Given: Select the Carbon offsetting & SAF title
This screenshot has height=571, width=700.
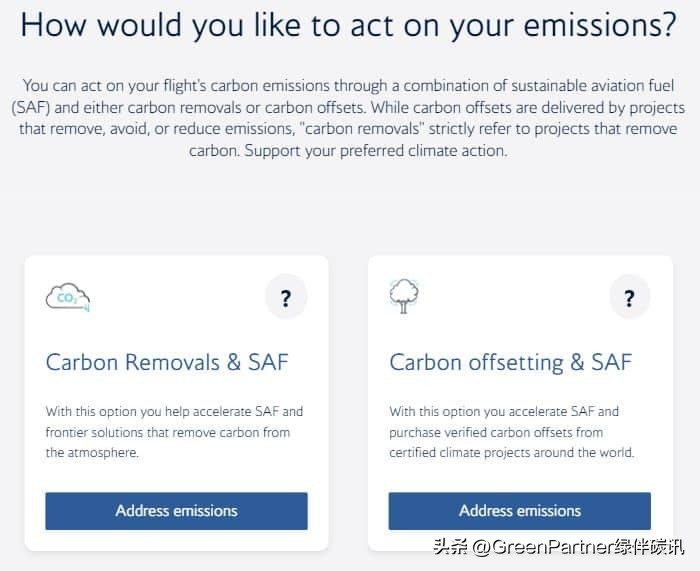Looking at the screenshot, I should coord(510,362).
